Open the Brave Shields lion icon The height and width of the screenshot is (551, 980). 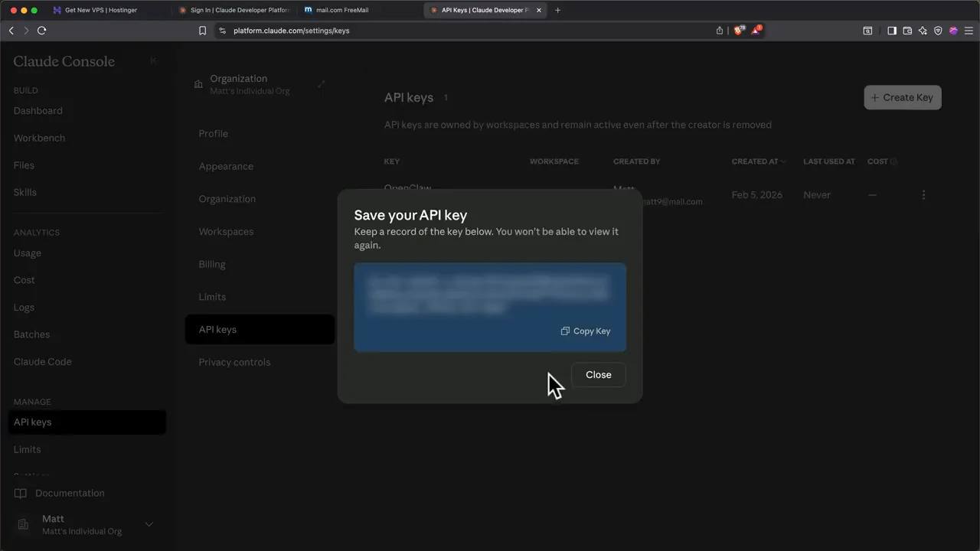pos(738,31)
